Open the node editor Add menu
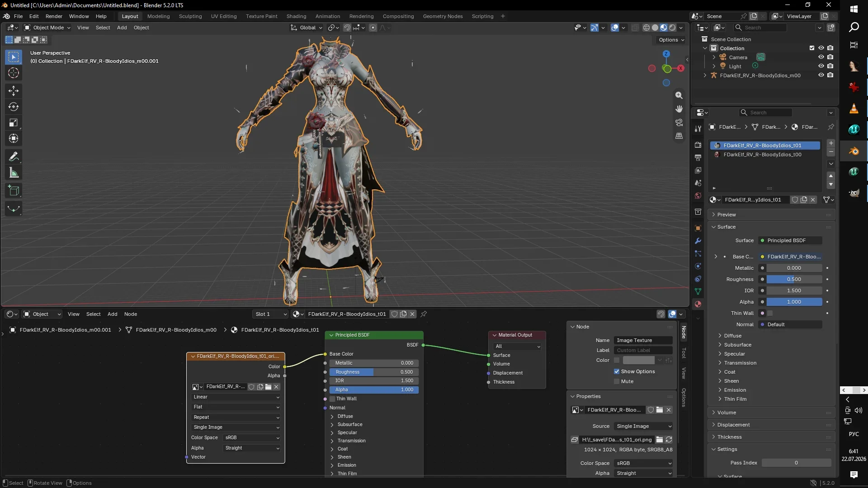The image size is (868, 488). click(112, 314)
